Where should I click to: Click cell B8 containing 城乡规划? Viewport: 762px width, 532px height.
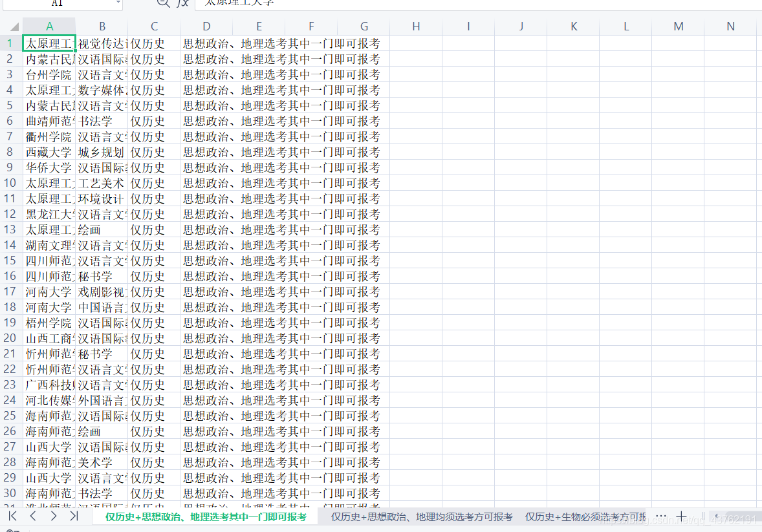click(102, 152)
